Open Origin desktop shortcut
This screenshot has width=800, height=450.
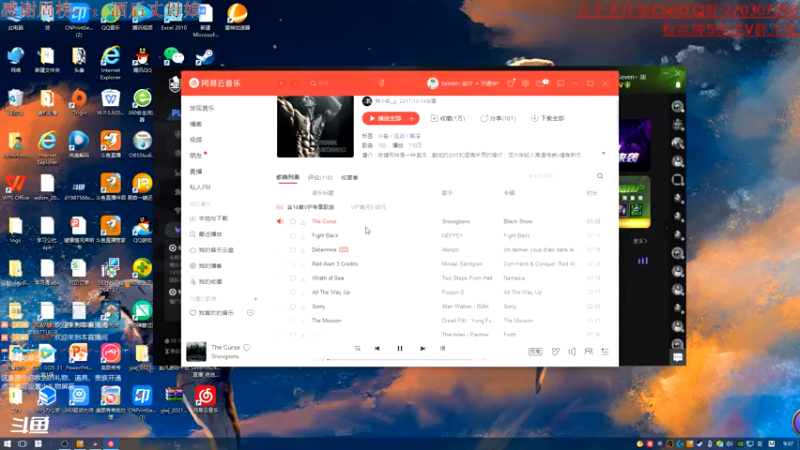point(79,102)
